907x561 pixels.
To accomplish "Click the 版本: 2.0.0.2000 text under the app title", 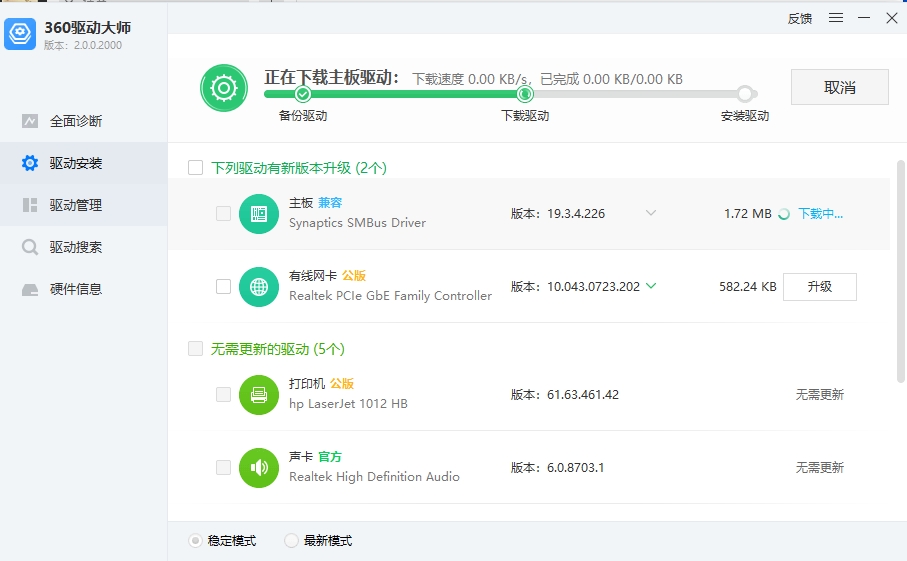I will point(83,45).
